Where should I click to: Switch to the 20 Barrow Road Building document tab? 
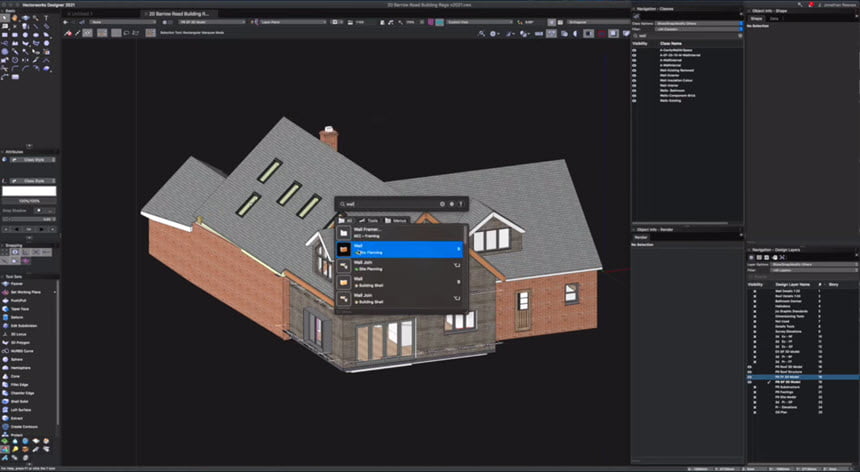pyautogui.click(x=179, y=14)
